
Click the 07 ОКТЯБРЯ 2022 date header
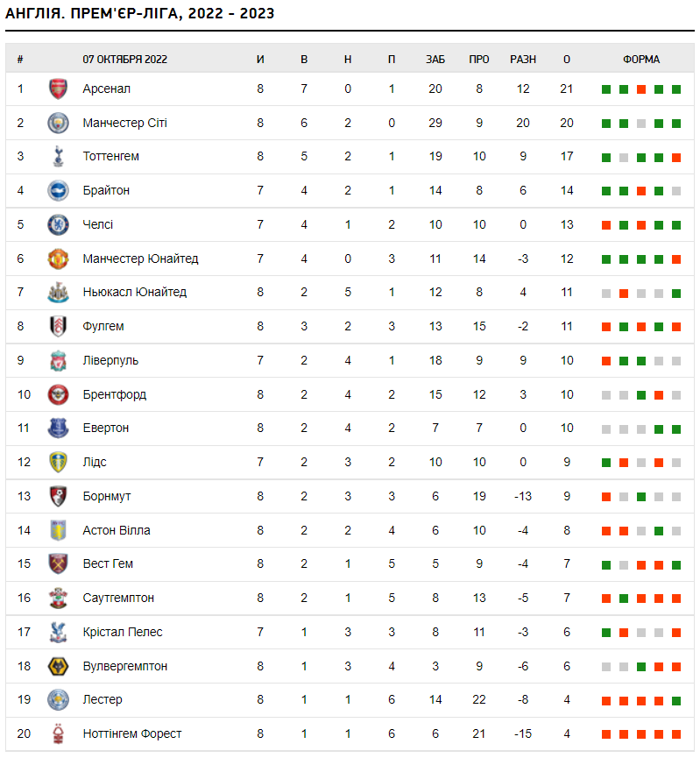[x=125, y=60]
